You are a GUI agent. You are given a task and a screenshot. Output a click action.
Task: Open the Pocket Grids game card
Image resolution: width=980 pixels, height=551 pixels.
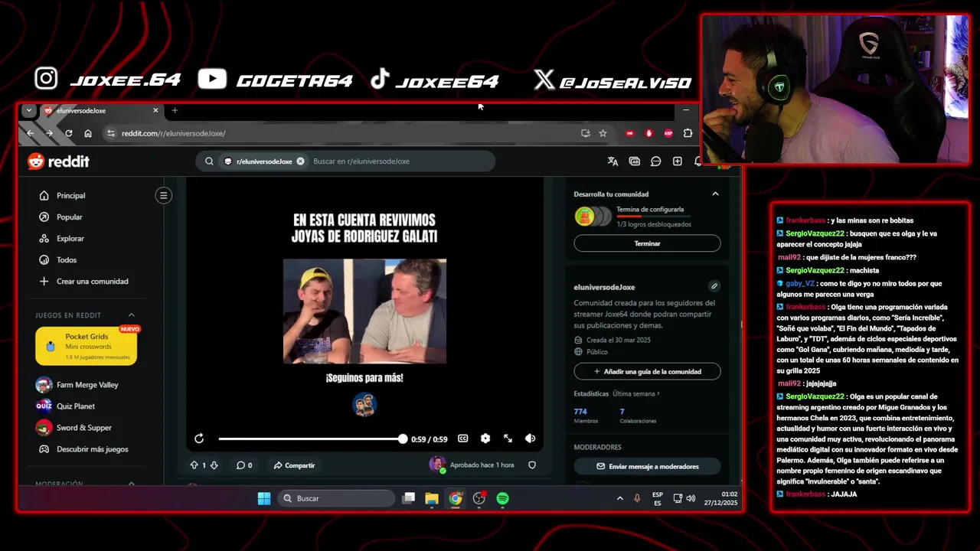[x=86, y=346]
